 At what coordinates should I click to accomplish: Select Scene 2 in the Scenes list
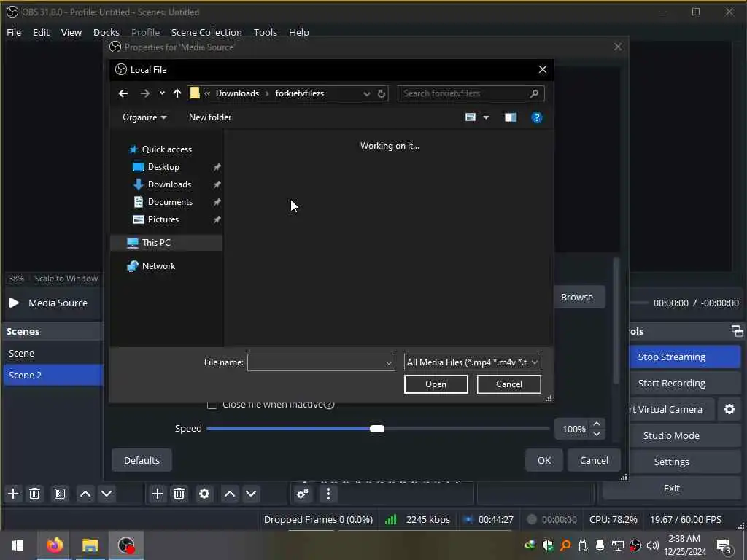(x=53, y=376)
